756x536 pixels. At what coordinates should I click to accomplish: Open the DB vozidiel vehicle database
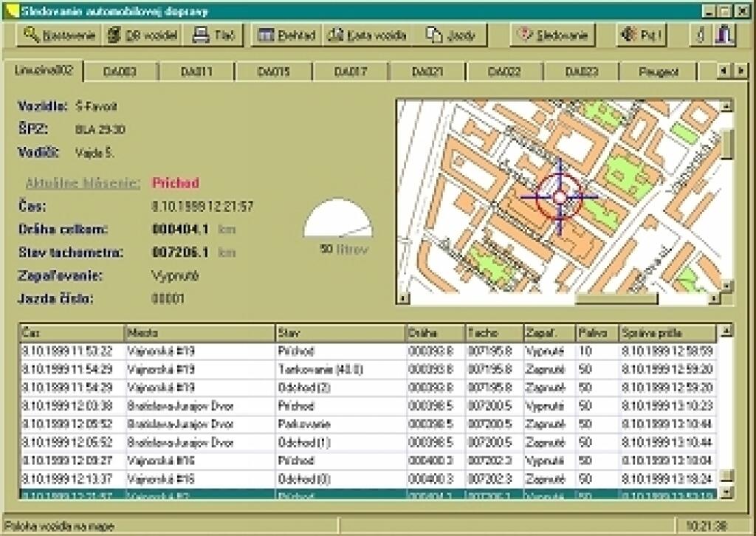[x=142, y=35]
